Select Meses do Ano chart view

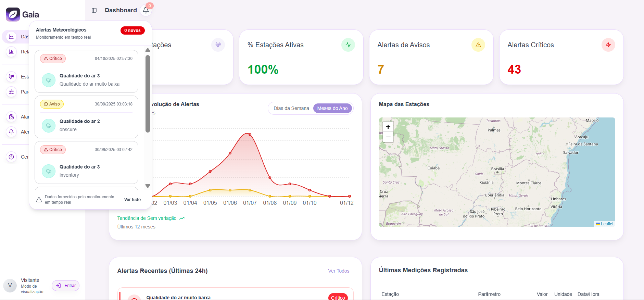point(332,108)
